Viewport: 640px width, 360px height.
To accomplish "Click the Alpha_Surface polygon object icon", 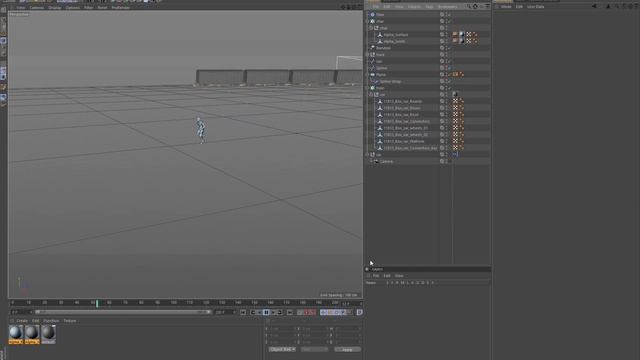I will (x=380, y=35).
